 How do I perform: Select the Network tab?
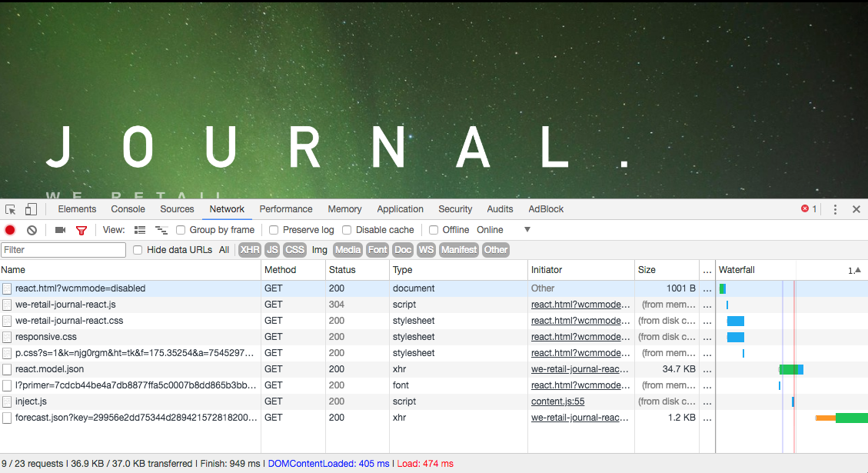(x=227, y=209)
